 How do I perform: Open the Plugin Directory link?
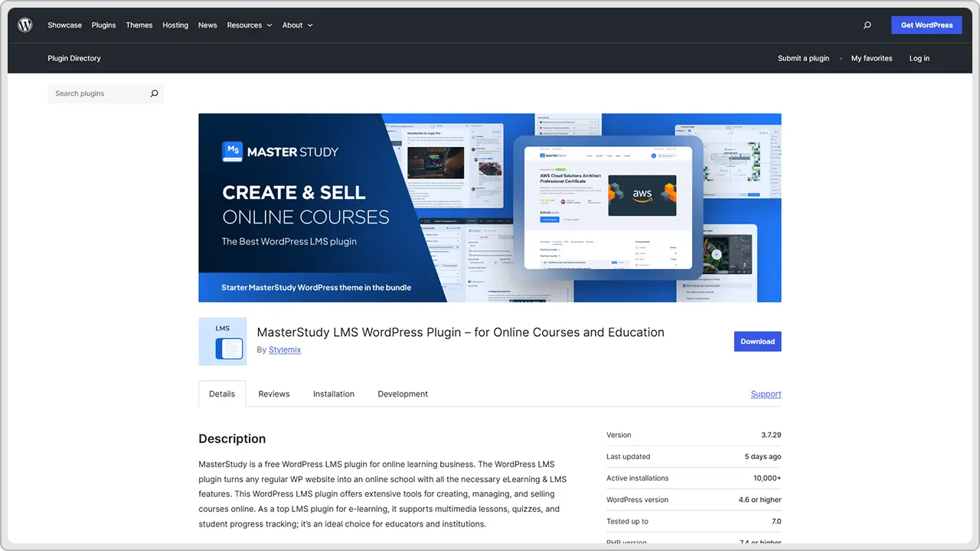(x=74, y=58)
